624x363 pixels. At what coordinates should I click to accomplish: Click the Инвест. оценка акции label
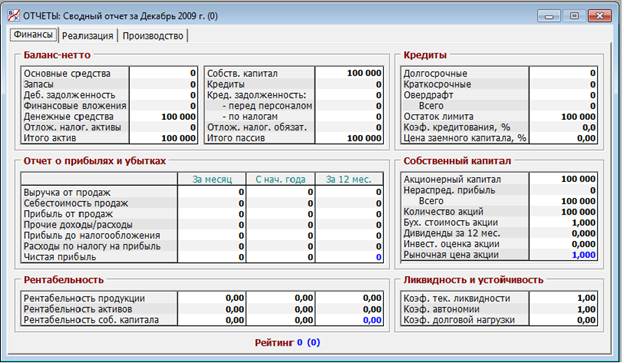tap(451, 244)
